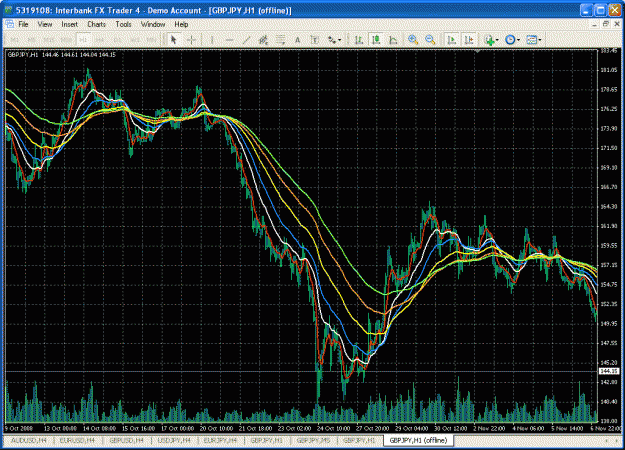This screenshot has width=625, height=450.
Task: Set timeframe to H4
Action: point(100,40)
